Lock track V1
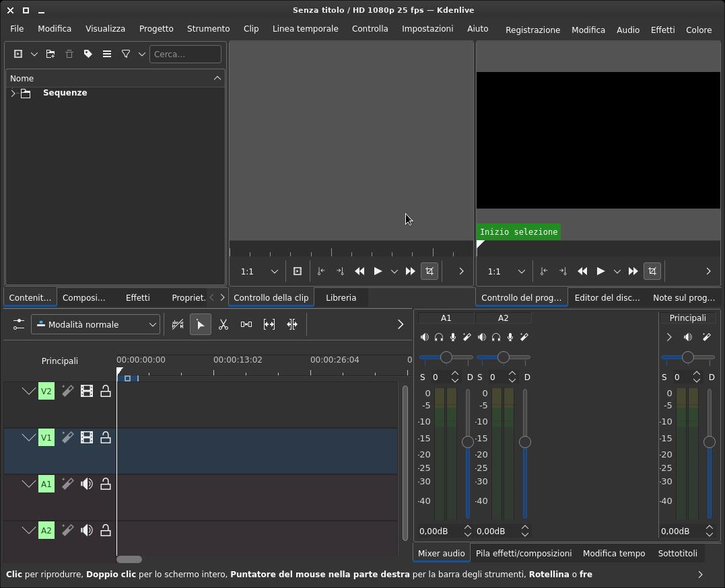 click(x=106, y=437)
